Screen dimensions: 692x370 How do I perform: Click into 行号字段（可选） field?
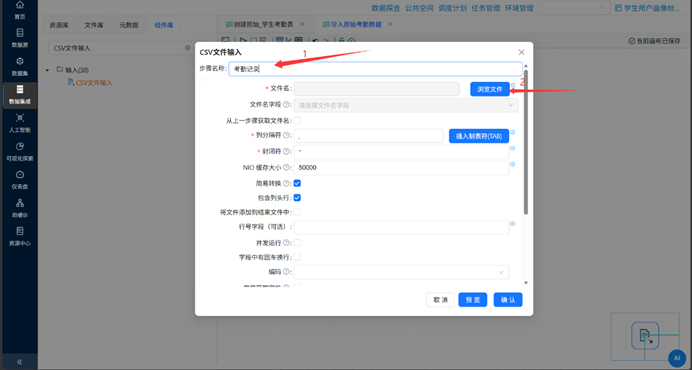(401, 227)
